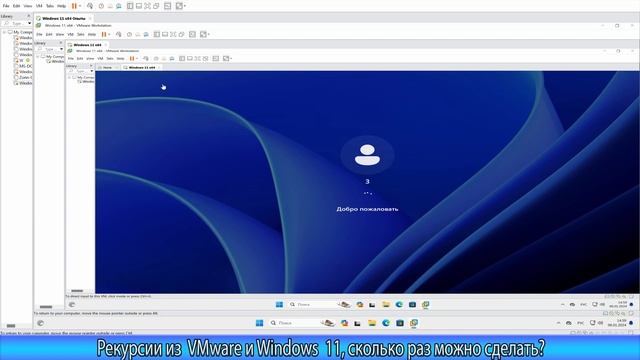The image size is (640, 360).
Task: Revert to snapshot in outermost toolbar
Action: point(110,6)
